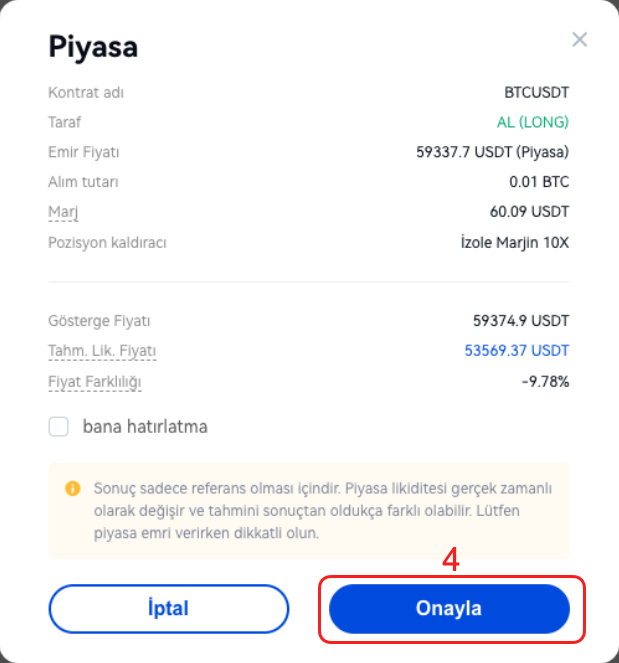Click the 0.01 BTC purchase amount
619x663 pixels.
(x=539, y=182)
